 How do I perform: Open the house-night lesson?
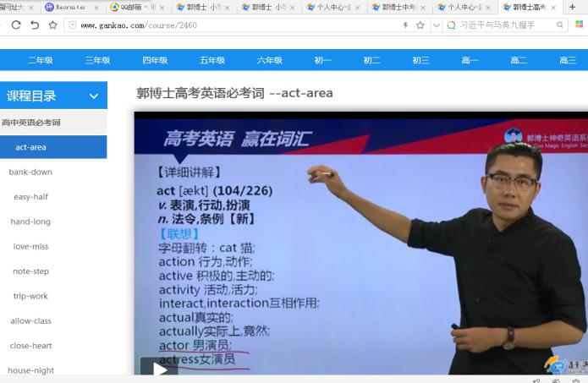(30, 370)
